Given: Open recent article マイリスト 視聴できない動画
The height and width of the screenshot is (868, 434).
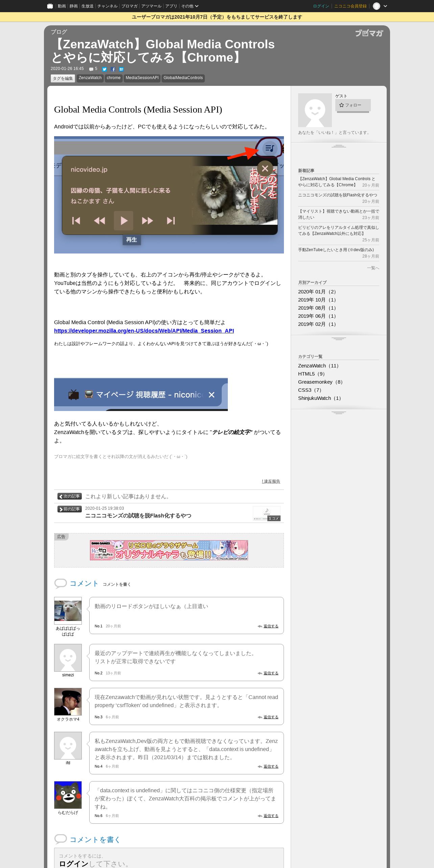Looking at the screenshot, I should point(338,214).
